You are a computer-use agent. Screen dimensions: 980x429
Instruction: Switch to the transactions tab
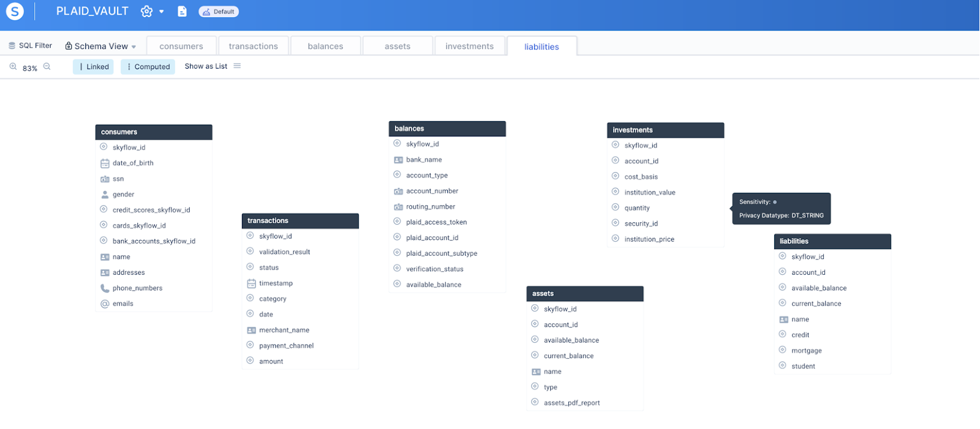[x=254, y=46]
